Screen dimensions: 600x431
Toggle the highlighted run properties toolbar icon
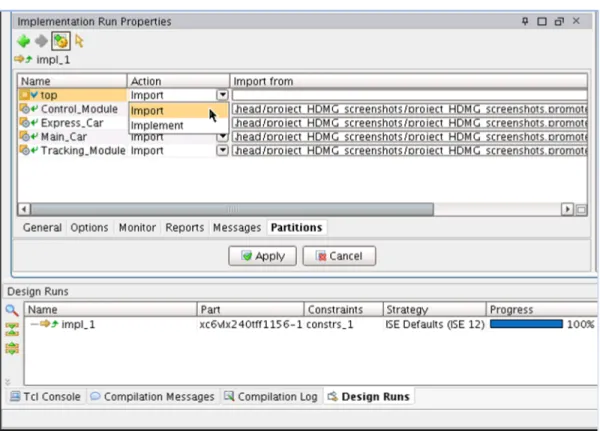click(x=61, y=41)
